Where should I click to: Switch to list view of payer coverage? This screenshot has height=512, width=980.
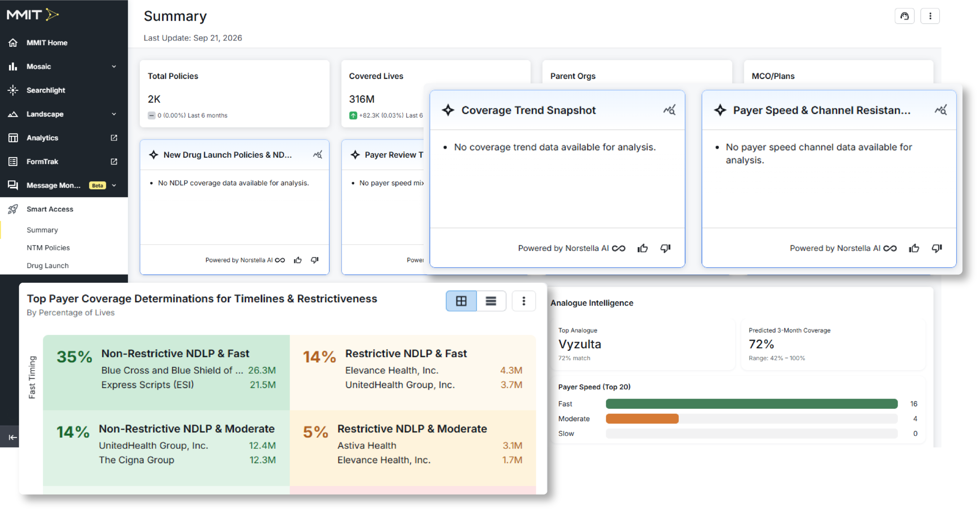(491, 301)
